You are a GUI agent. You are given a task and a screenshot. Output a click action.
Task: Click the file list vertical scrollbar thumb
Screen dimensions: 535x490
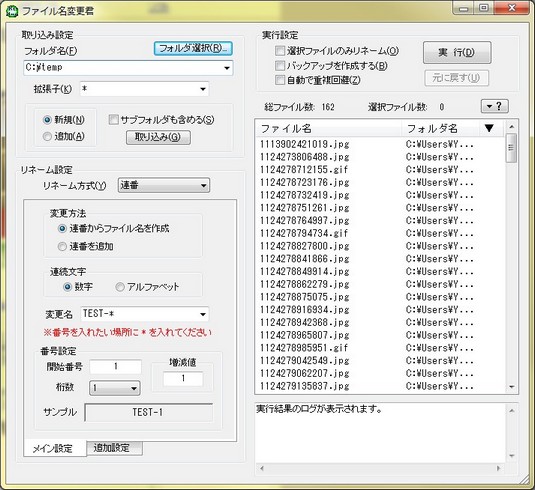click(511, 148)
